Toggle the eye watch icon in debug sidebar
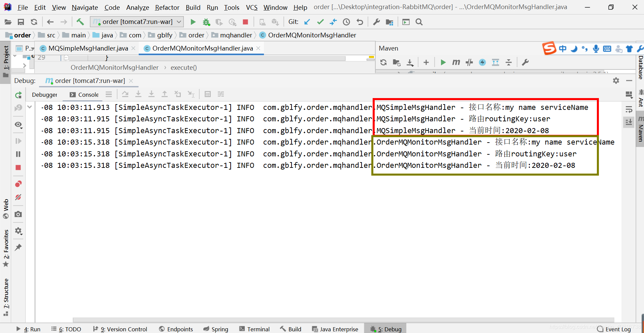 [18, 125]
